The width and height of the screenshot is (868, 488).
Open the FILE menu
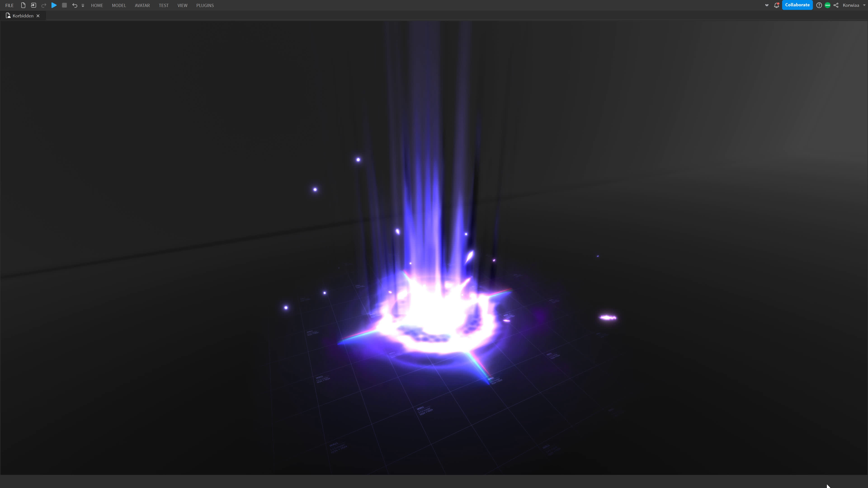tap(9, 5)
